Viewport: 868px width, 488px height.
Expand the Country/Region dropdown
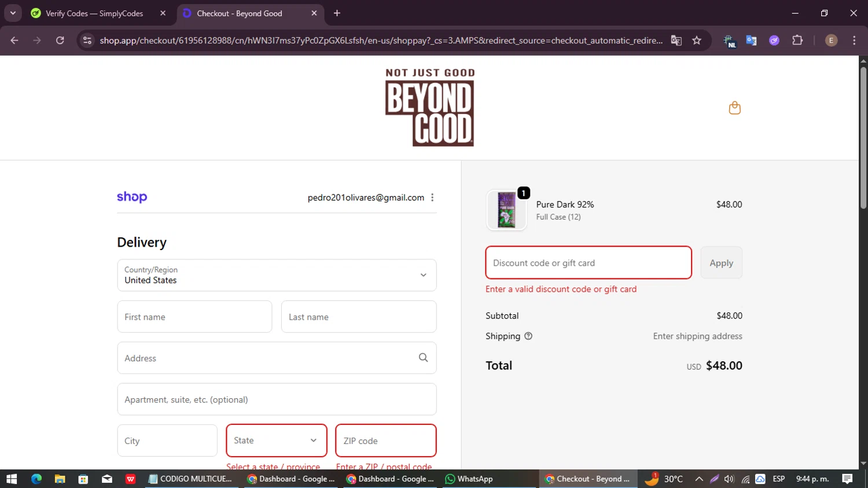coord(277,275)
